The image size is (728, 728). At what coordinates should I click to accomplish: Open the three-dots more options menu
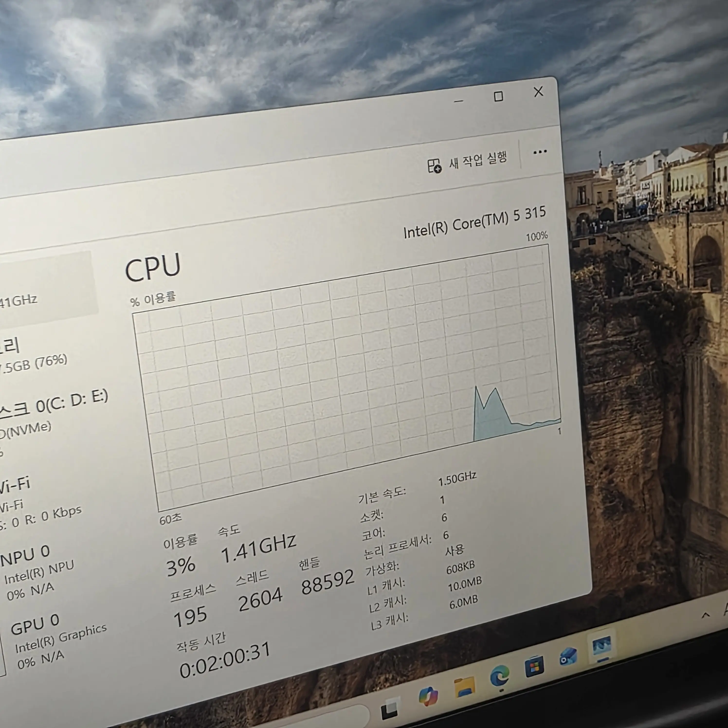tap(540, 152)
